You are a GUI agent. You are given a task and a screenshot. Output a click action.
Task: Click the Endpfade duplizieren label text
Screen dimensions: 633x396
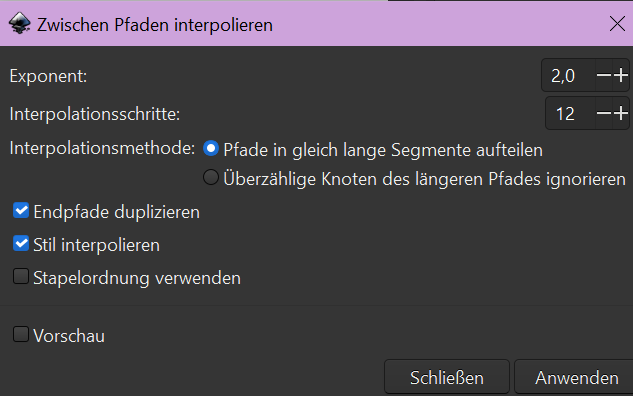(117, 212)
